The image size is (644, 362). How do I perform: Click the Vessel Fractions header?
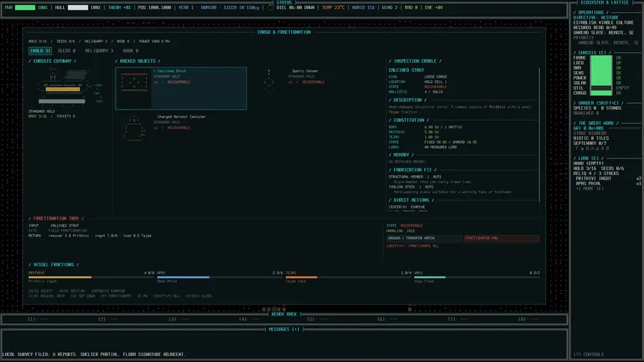[53, 265]
